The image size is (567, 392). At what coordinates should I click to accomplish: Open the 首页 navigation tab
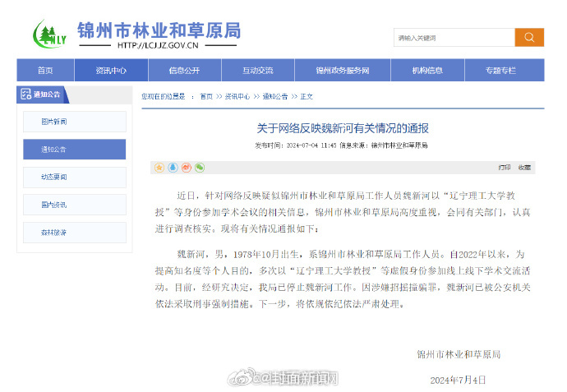(45, 70)
